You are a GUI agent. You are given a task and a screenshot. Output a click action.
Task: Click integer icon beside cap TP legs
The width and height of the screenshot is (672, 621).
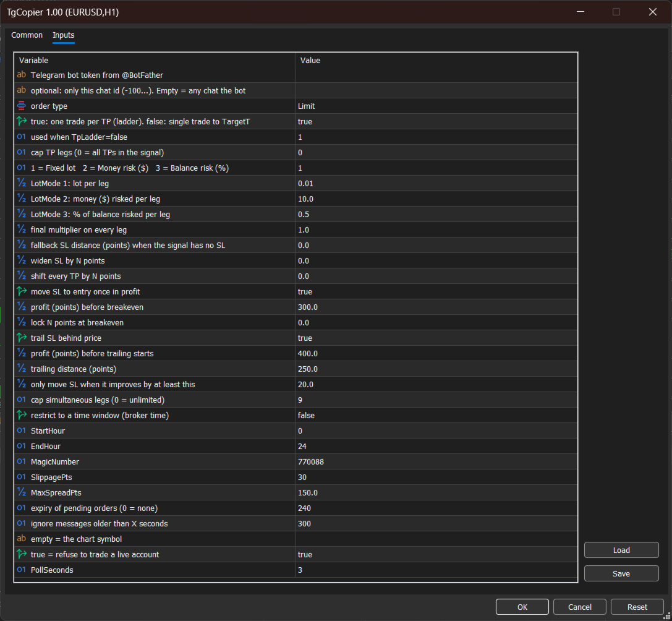click(22, 152)
